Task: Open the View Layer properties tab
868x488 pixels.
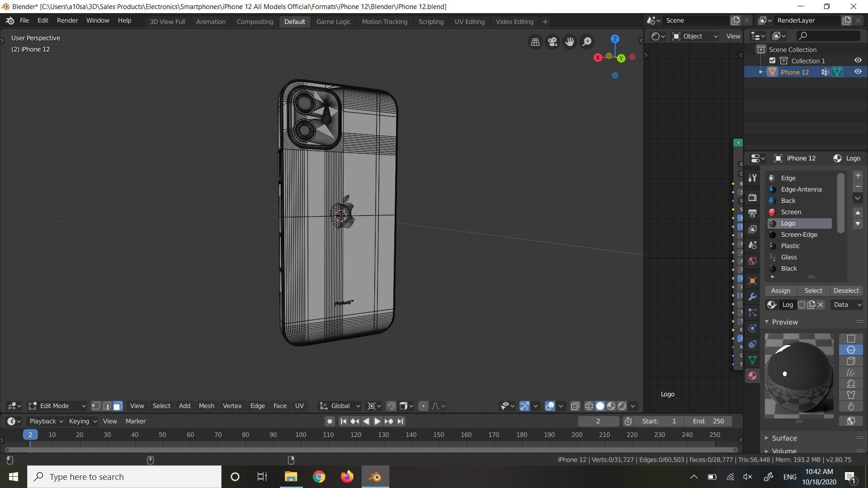Action: pyautogui.click(x=752, y=229)
